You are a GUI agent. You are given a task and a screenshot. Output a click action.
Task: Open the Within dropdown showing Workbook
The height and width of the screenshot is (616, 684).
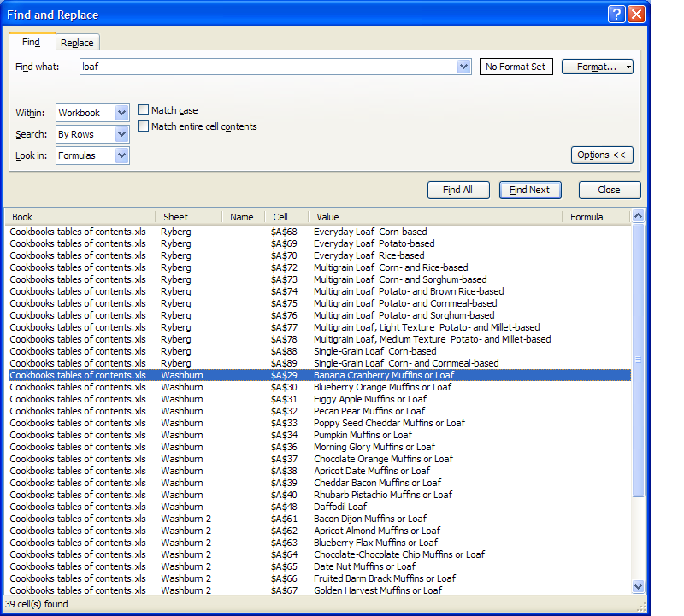point(121,113)
